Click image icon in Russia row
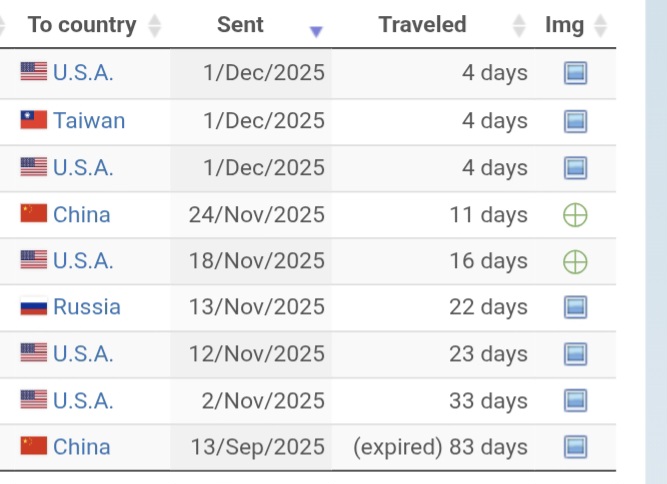The height and width of the screenshot is (484, 667). point(575,307)
